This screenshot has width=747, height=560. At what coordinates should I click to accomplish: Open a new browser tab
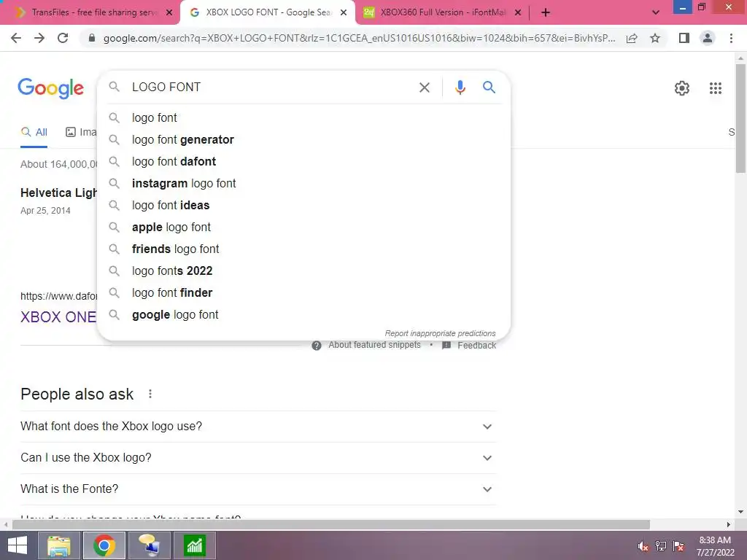coord(546,12)
